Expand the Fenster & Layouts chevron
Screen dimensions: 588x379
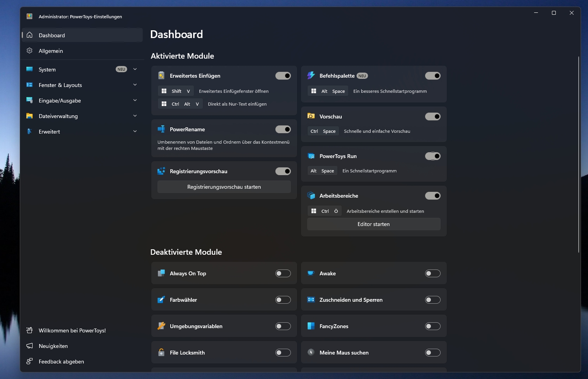point(135,85)
